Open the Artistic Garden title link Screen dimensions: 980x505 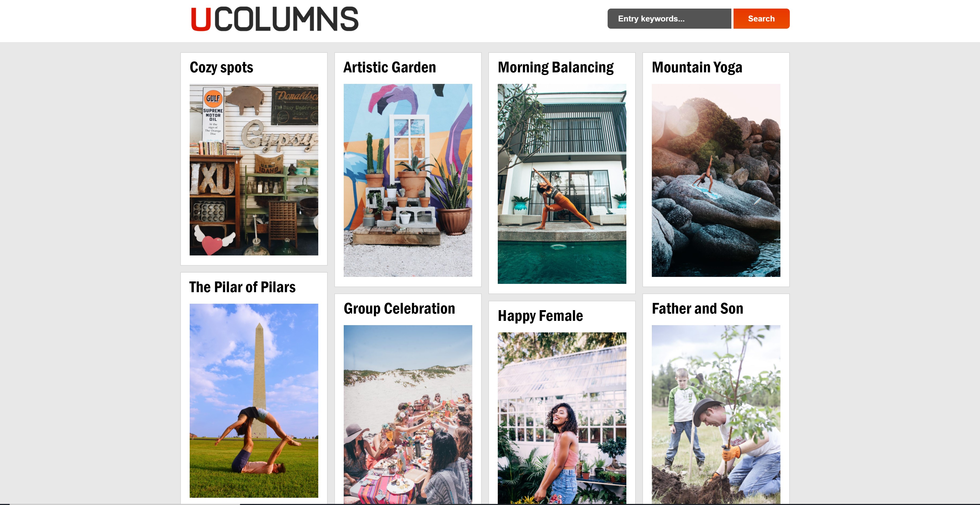(x=389, y=67)
